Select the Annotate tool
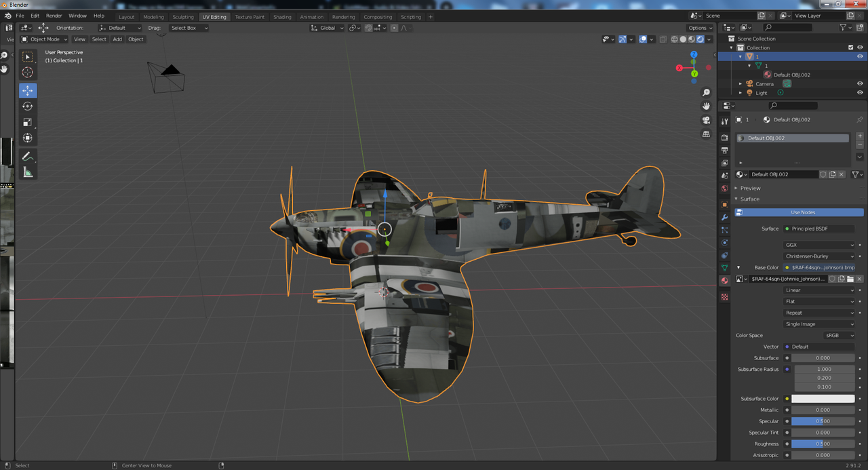The height and width of the screenshot is (470, 868). click(27, 156)
